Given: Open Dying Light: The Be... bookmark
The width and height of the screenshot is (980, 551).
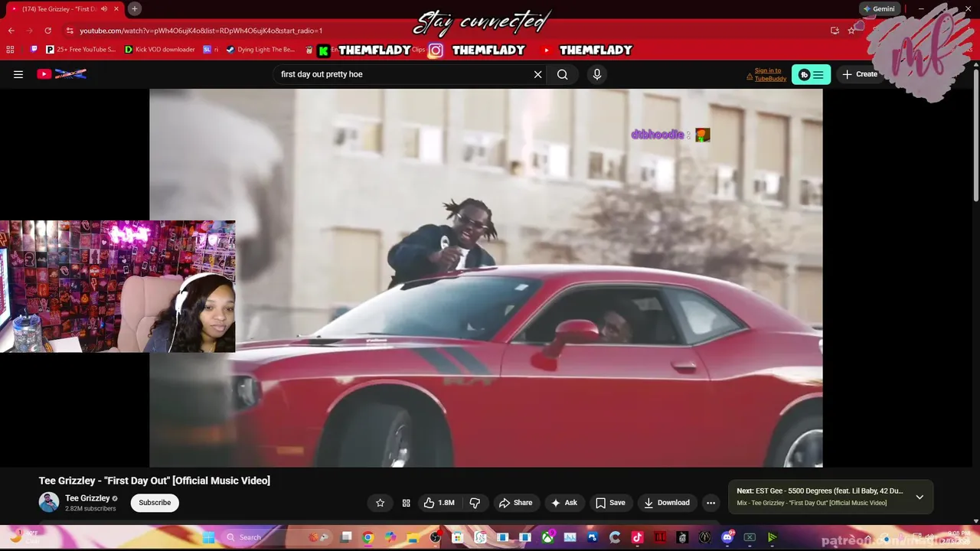Looking at the screenshot, I should (260, 50).
